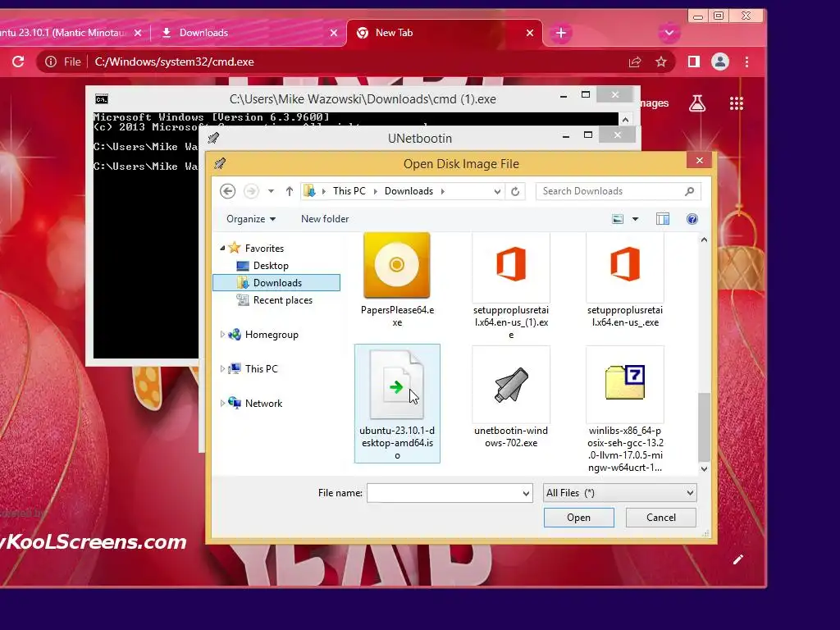840x630 pixels.
Task: Click the search magnifier icon in Search Downloads
Action: coord(689,191)
